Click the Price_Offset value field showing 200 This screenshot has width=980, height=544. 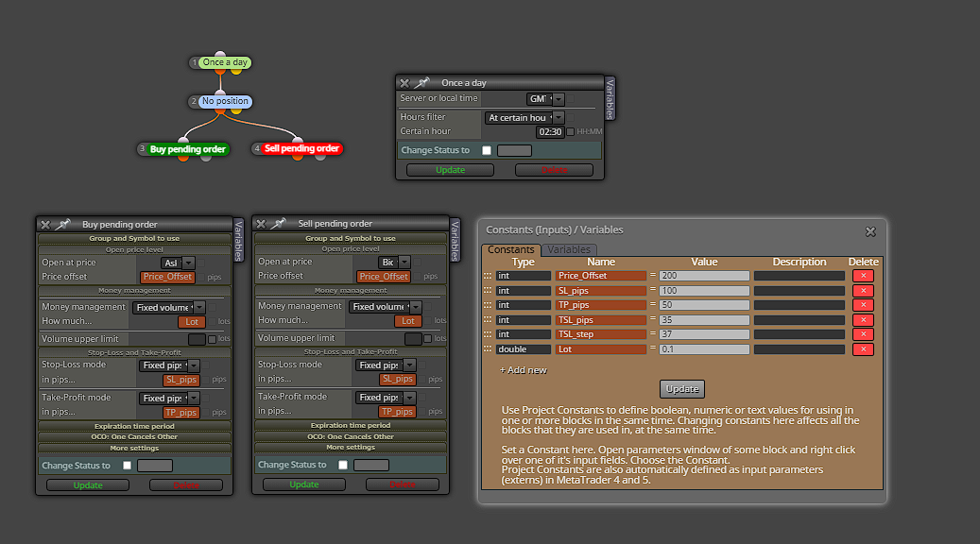(x=704, y=276)
